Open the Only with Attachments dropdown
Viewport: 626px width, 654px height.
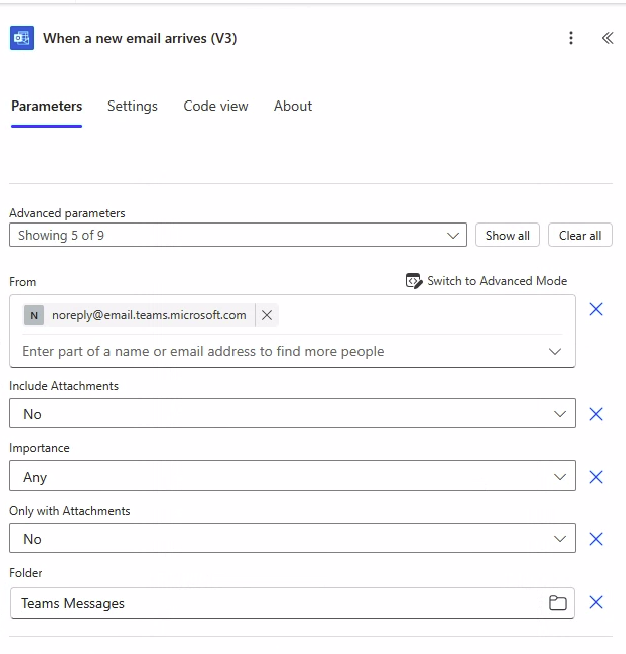coord(292,538)
